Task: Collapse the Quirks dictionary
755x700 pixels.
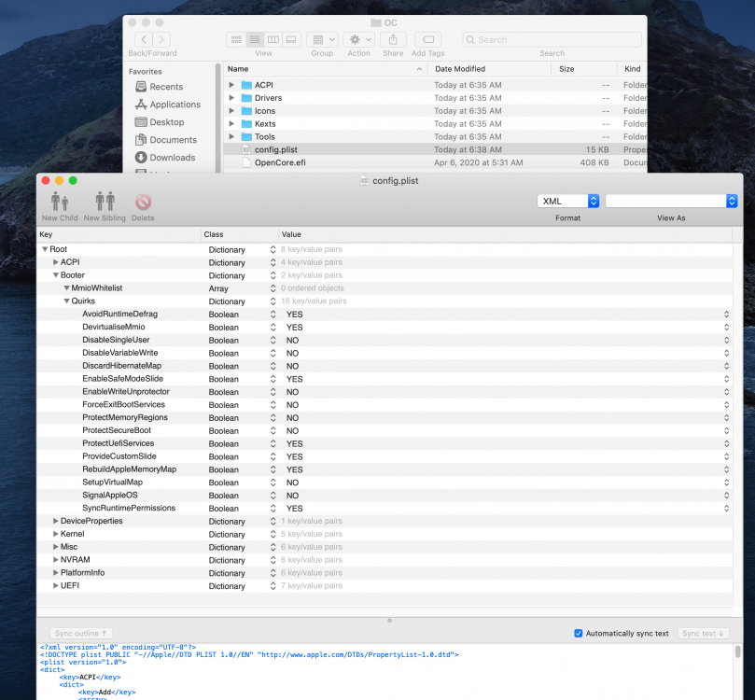Action: tap(66, 301)
